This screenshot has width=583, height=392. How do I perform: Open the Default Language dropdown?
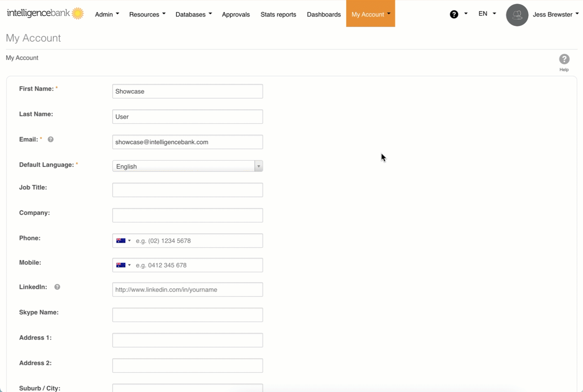tap(187, 166)
